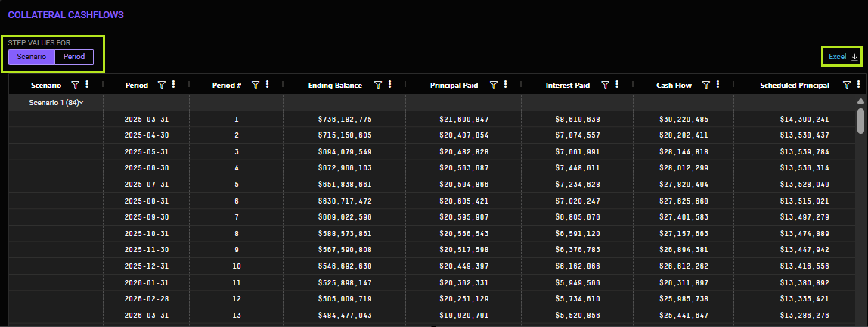Click principal paid $21,600,847
The height and width of the screenshot is (327, 868).
coord(464,119)
